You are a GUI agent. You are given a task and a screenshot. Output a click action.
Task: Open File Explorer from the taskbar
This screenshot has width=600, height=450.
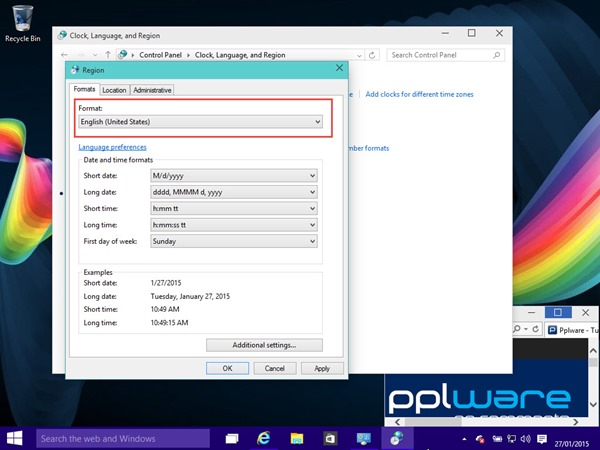297,439
